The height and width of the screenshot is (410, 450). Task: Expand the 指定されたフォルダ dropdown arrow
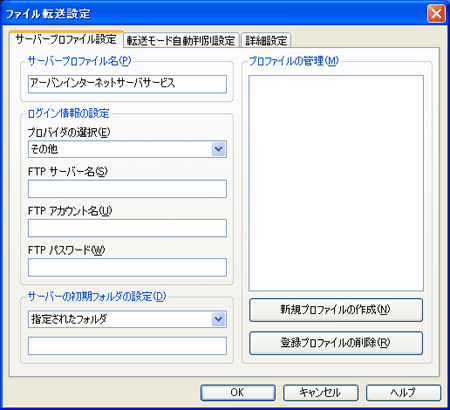click(218, 319)
